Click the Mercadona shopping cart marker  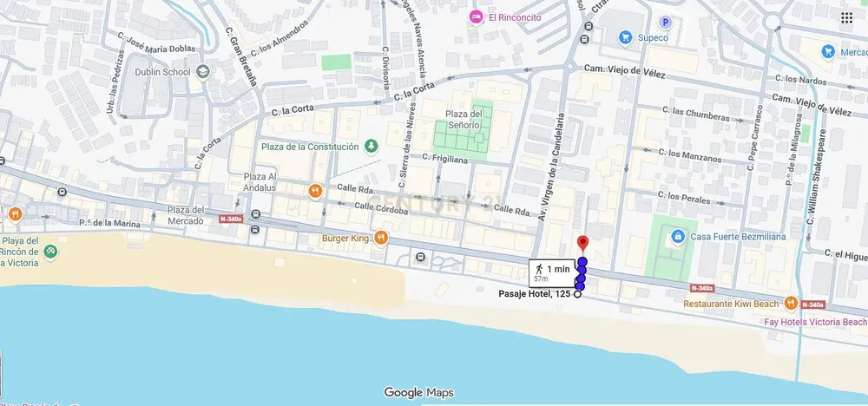coord(828,52)
